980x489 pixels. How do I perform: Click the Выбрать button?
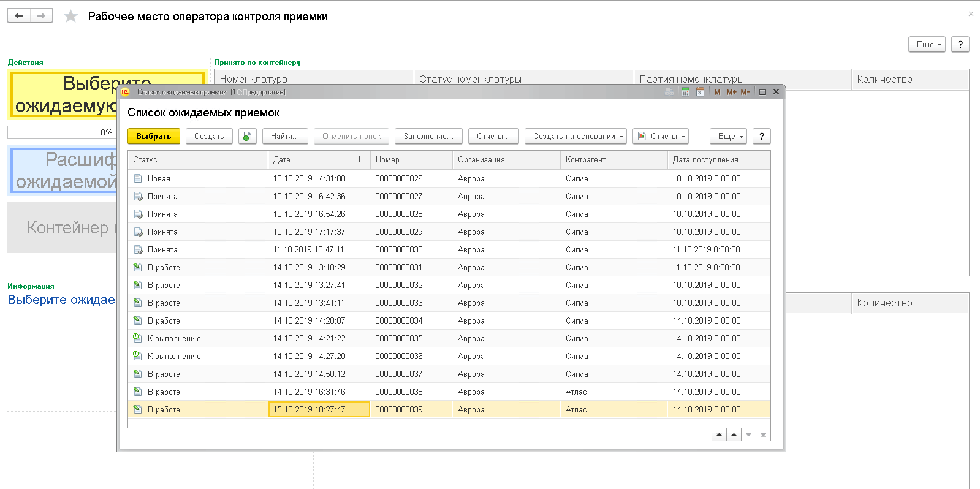(154, 136)
